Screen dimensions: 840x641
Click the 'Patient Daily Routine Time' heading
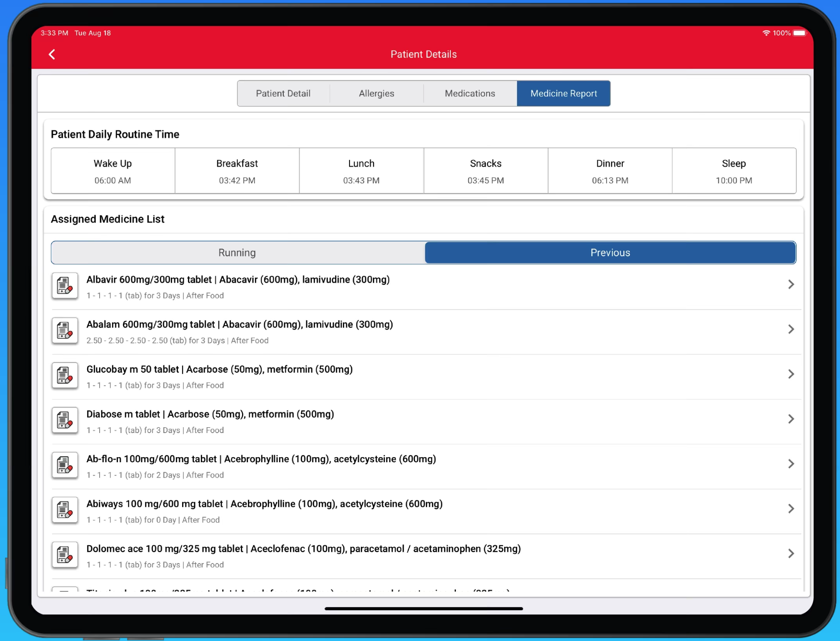click(115, 134)
